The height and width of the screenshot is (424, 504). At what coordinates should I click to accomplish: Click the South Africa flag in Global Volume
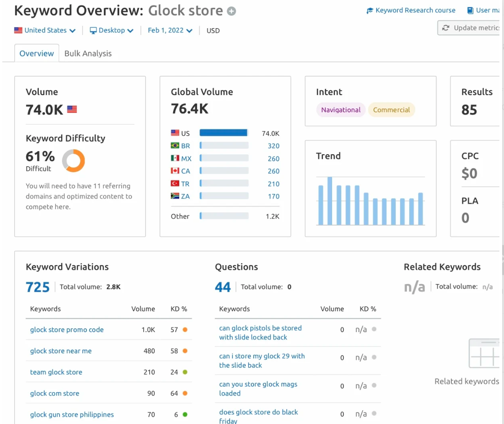click(175, 196)
